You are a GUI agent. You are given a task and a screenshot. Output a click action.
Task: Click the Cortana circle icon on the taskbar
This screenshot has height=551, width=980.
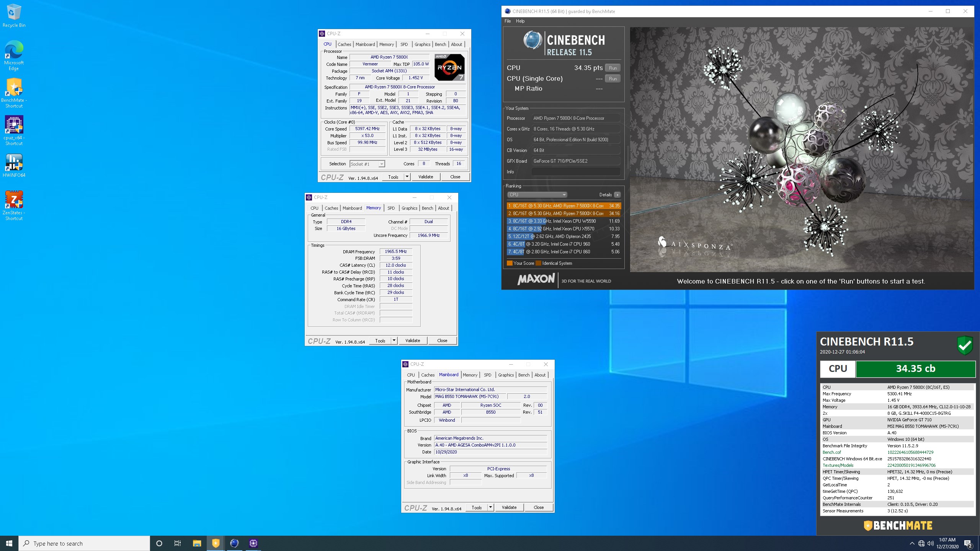[159, 543]
